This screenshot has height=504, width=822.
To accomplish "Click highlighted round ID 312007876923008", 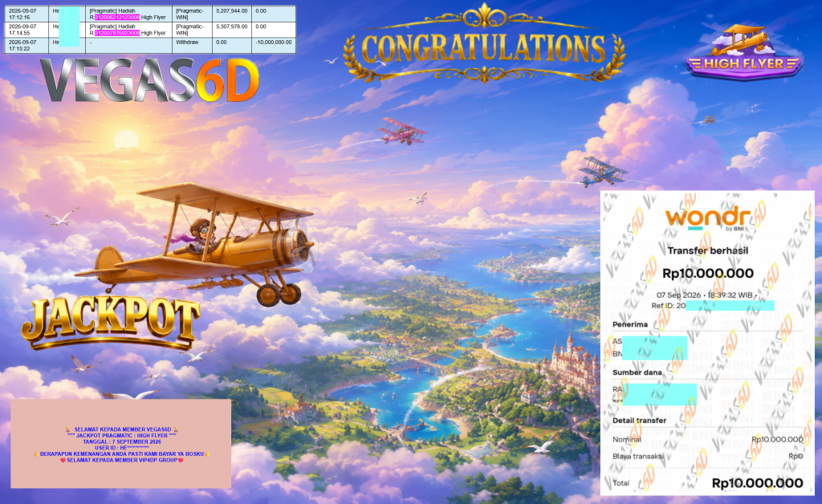I will (117, 33).
